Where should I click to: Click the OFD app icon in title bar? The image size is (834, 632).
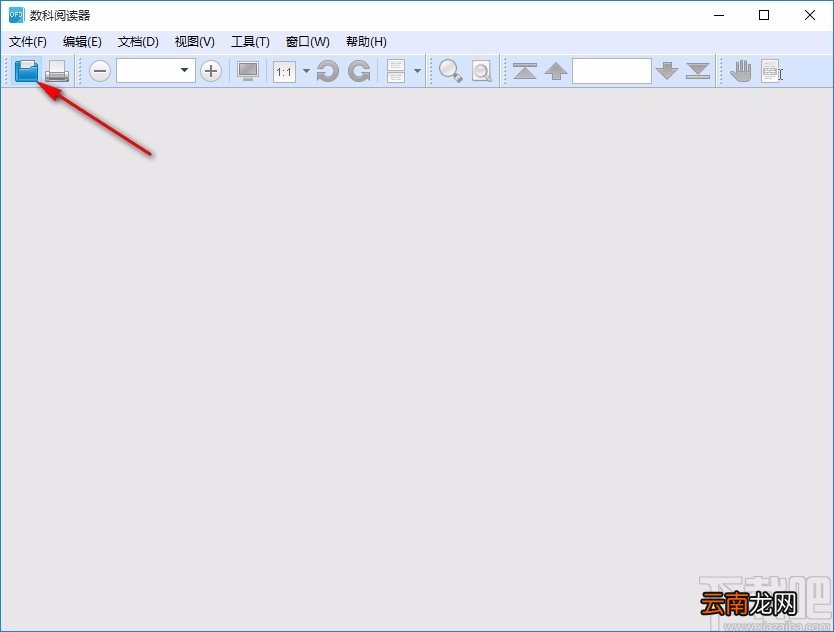pyautogui.click(x=16, y=15)
